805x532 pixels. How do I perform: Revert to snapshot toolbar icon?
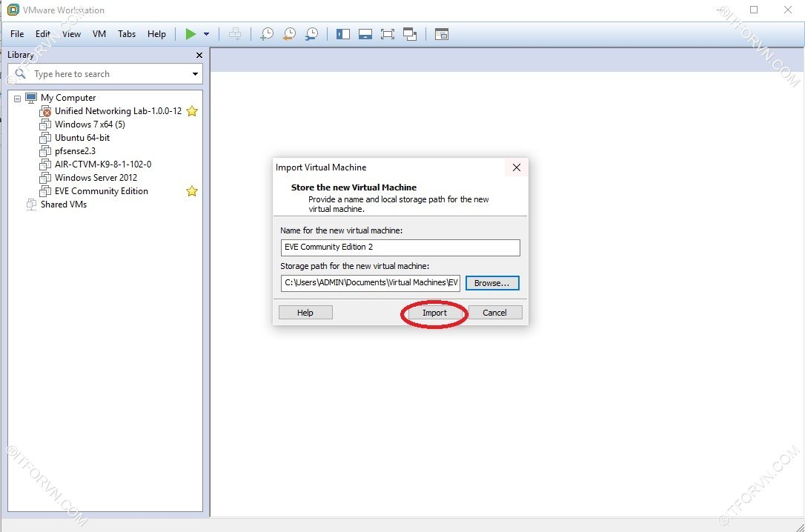[290, 34]
